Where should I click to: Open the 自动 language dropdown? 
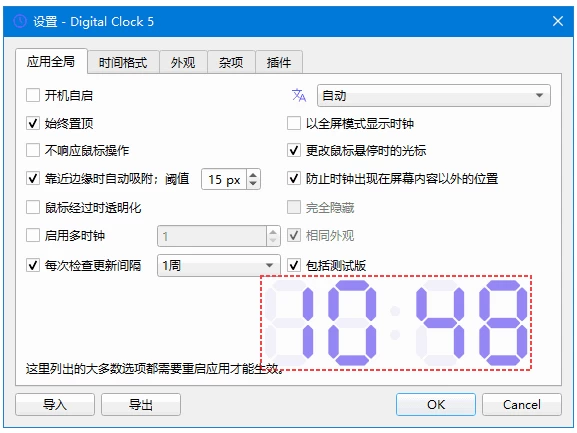pos(434,96)
